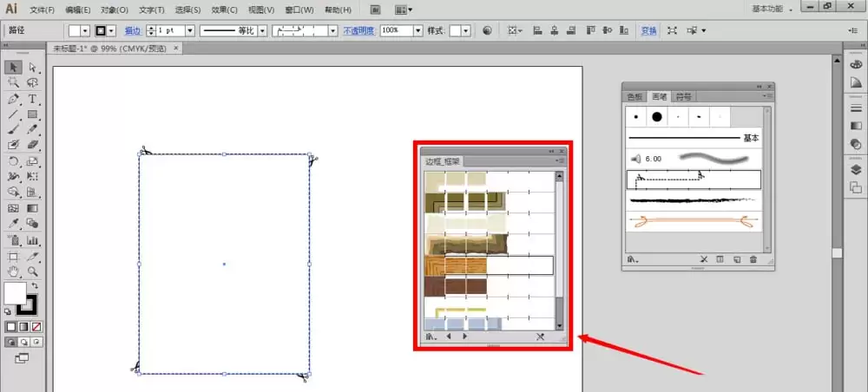Viewport: 868px width, 392px height.
Task: Select the Type tool
Action: 33,99
